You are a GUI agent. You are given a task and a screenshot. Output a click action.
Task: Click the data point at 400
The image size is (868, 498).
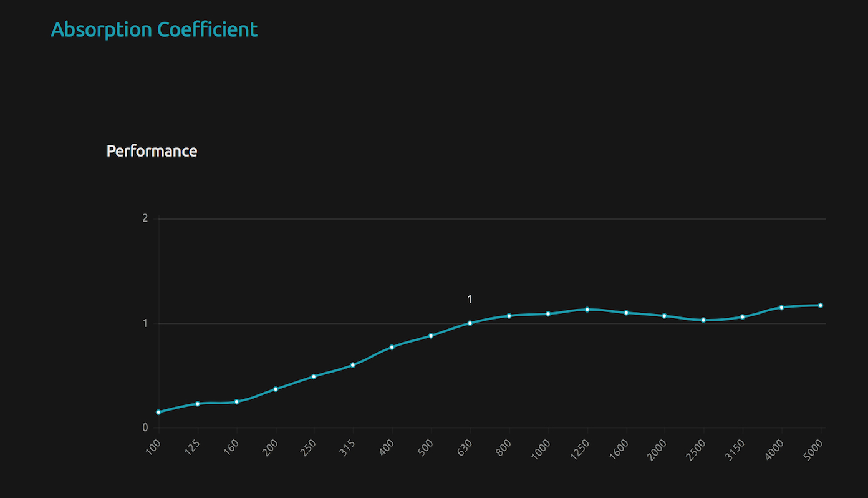tap(392, 347)
